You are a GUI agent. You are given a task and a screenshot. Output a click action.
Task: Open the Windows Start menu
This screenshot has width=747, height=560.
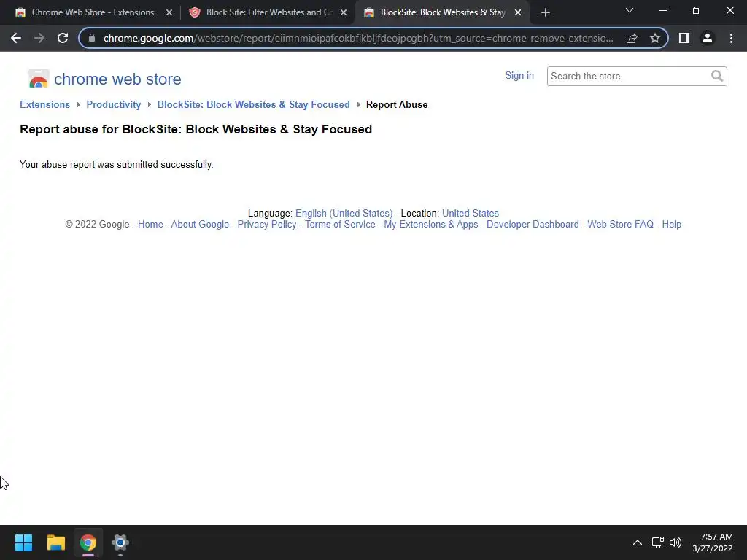tap(23, 542)
